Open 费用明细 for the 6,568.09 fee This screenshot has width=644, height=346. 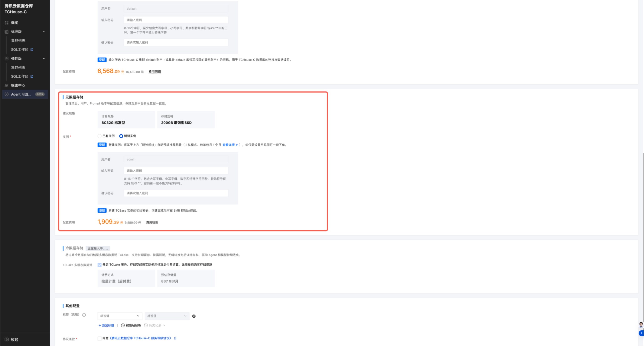coord(155,71)
